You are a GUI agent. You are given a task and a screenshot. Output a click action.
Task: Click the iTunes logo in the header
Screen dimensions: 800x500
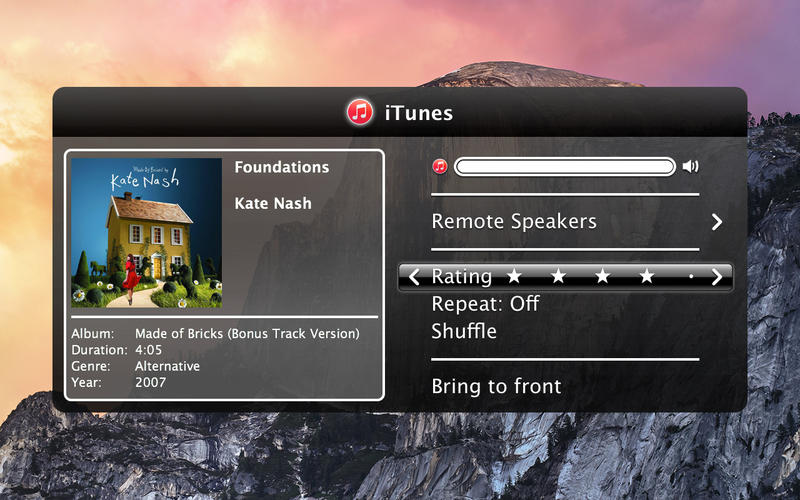pos(360,112)
